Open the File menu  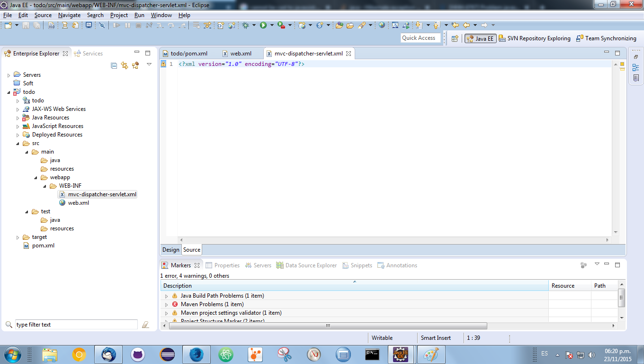click(x=7, y=15)
